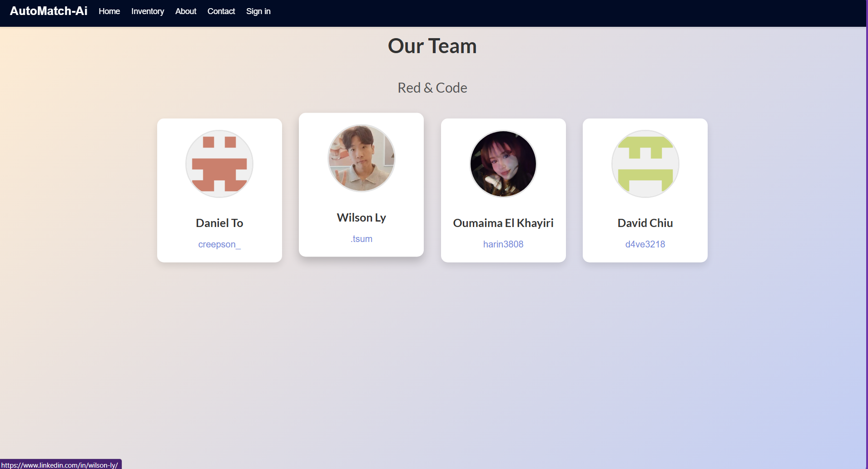Click Sign in in the navbar
Viewport: 868px width, 469px height.
point(258,11)
